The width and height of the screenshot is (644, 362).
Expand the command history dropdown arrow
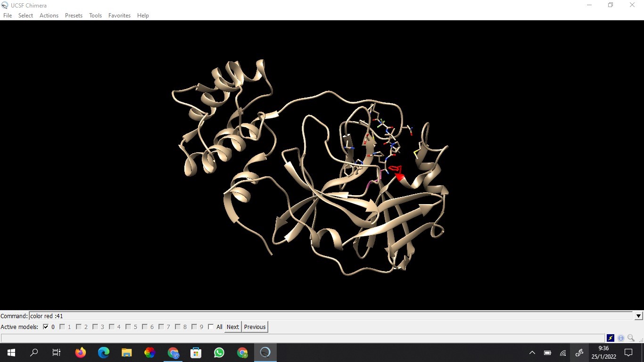click(x=639, y=316)
